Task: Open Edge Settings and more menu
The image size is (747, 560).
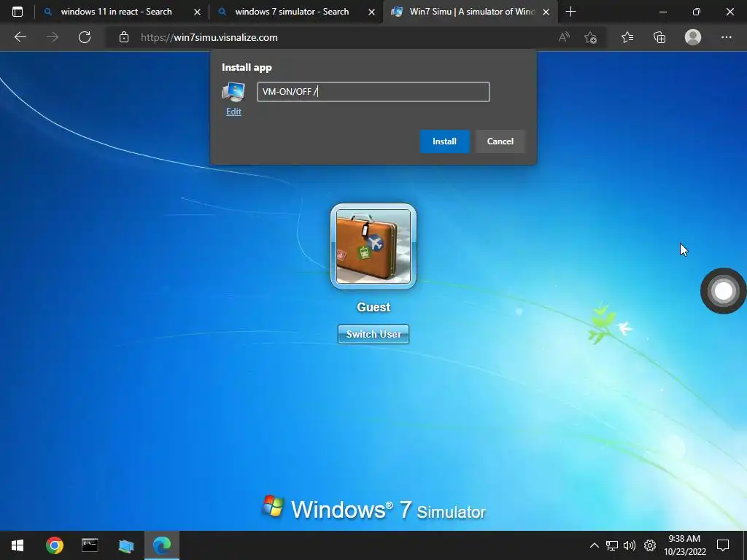Action: coord(726,37)
